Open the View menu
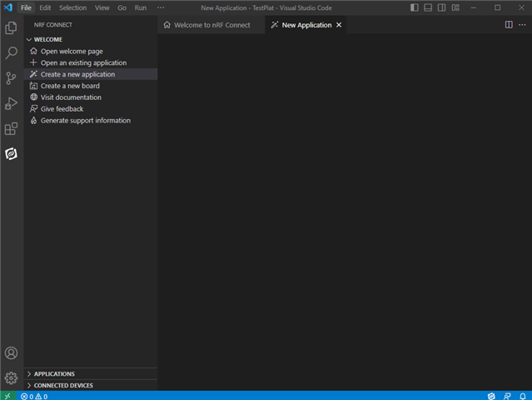The height and width of the screenshot is (400, 532). [102, 7]
